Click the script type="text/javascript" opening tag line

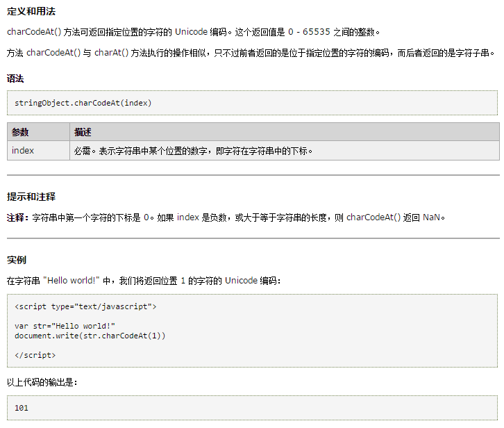point(85,306)
